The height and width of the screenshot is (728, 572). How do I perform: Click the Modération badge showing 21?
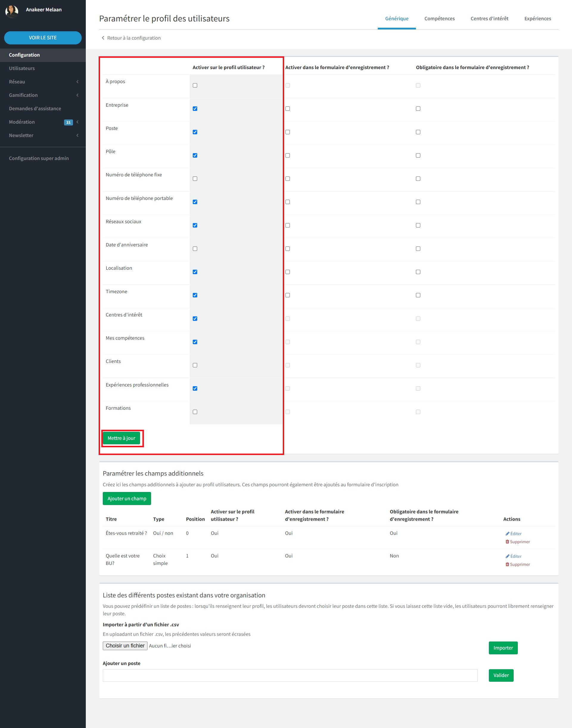click(68, 122)
